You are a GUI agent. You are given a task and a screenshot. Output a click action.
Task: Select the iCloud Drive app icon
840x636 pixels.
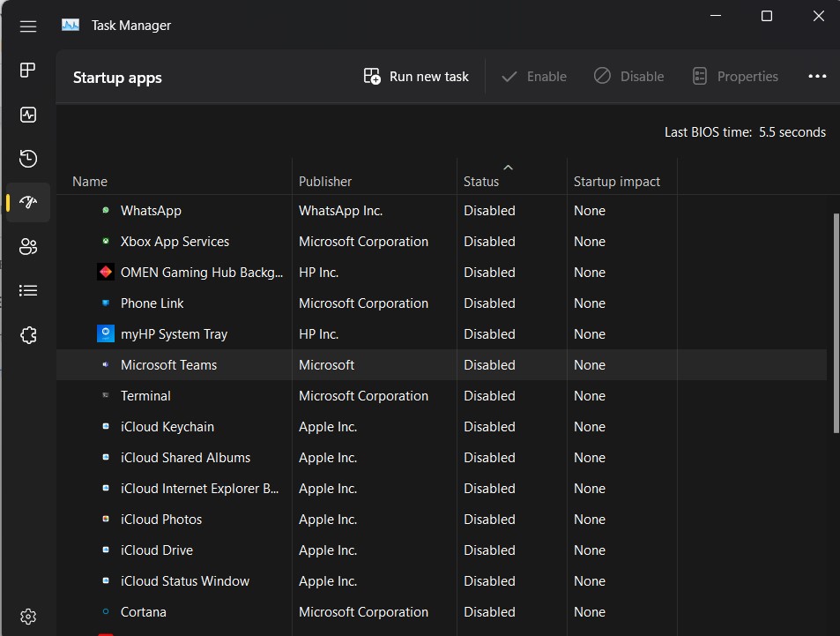tap(106, 550)
